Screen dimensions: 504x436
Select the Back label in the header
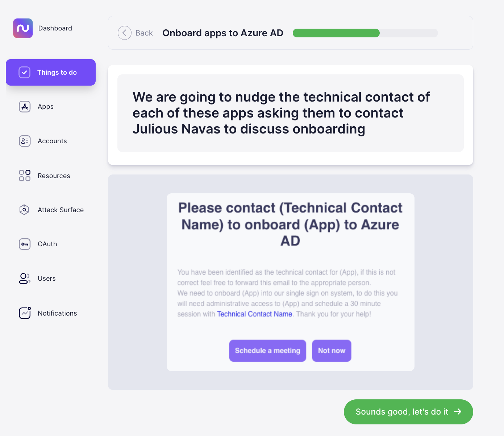[x=144, y=33]
